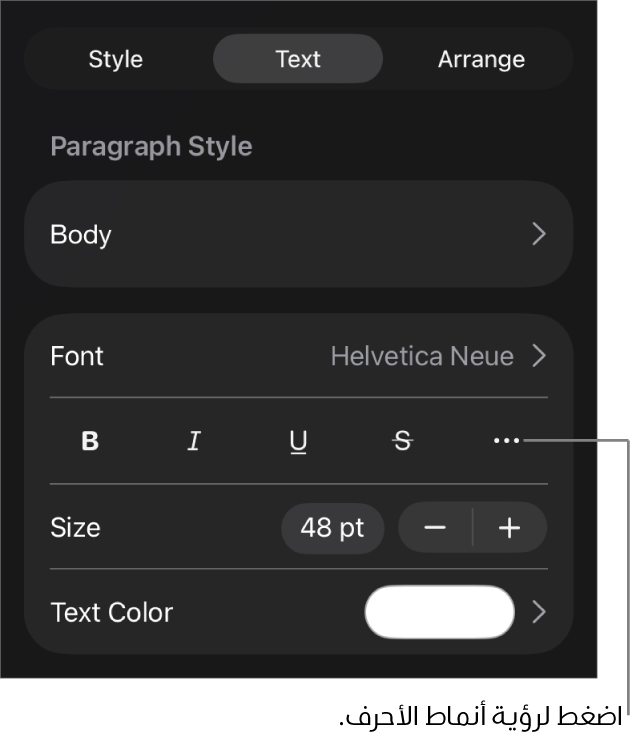Viewport: 630px width, 745px height.
Task: Click the 48 pt size field
Action: (x=332, y=528)
